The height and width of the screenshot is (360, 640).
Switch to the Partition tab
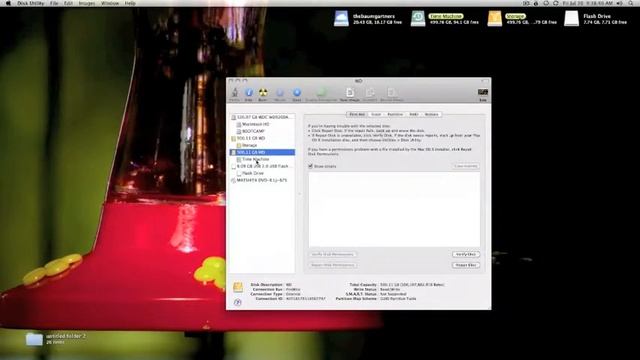(x=395, y=114)
